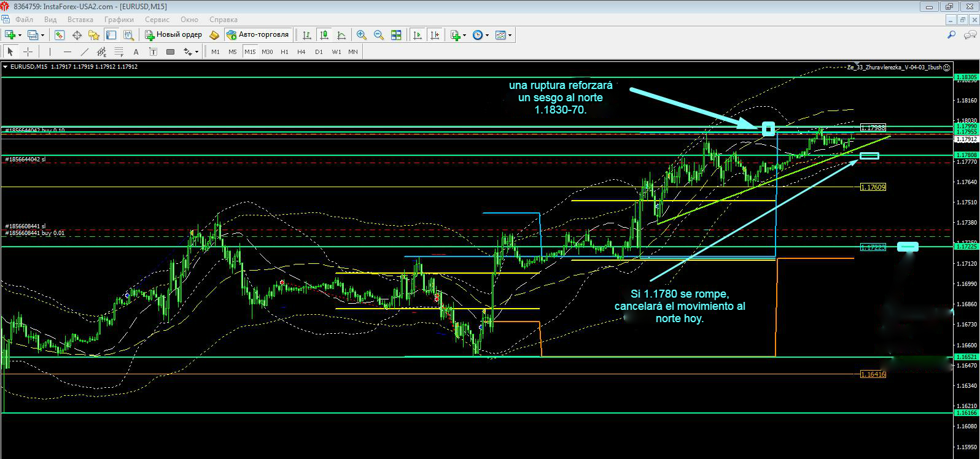This screenshot has height=459, width=980.
Task: Toggle Market Watch window icon
Action: 60,35
